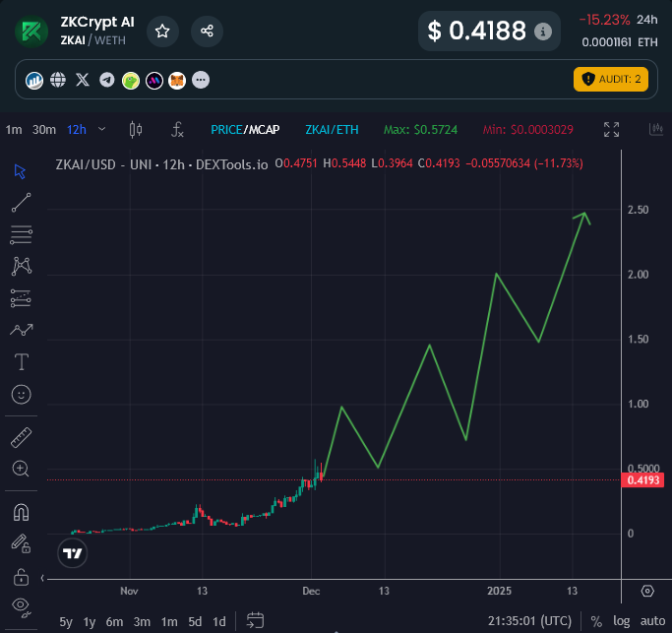Set date range to 1m at bottom

pyautogui.click(x=169, y=622)
